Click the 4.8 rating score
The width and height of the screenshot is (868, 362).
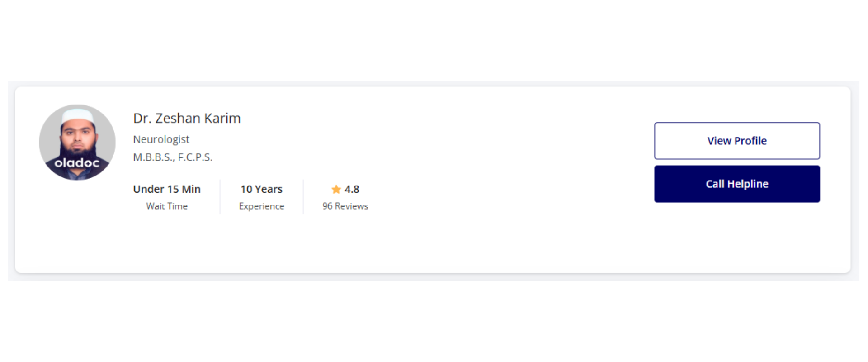352,189
